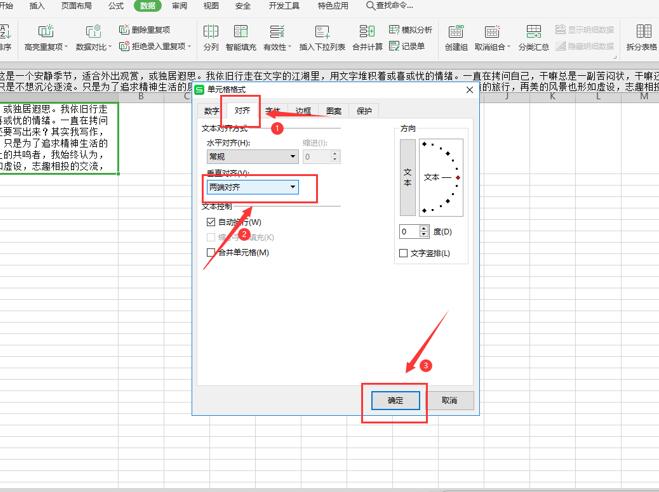Image resolution: width=659 pixels, height=492 pixels.
Task: Open the 审阅 review ribbon tab
Action: click(179, 6)
